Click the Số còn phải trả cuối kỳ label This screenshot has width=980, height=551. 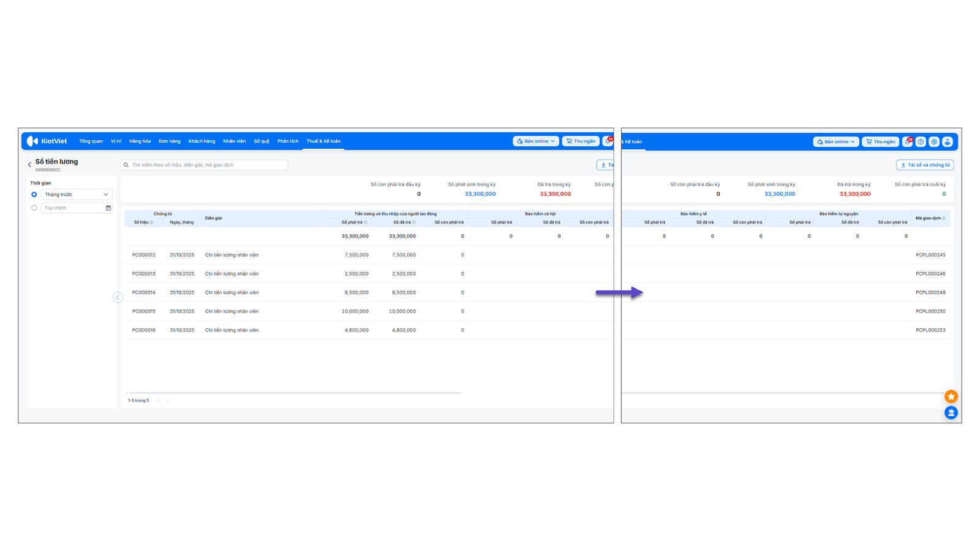click(920, 184)
